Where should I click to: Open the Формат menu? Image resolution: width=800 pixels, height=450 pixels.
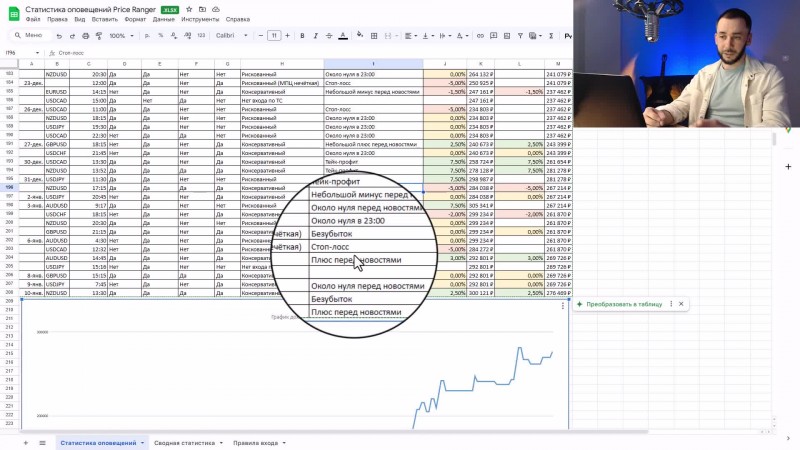click(x=135, y=19)
